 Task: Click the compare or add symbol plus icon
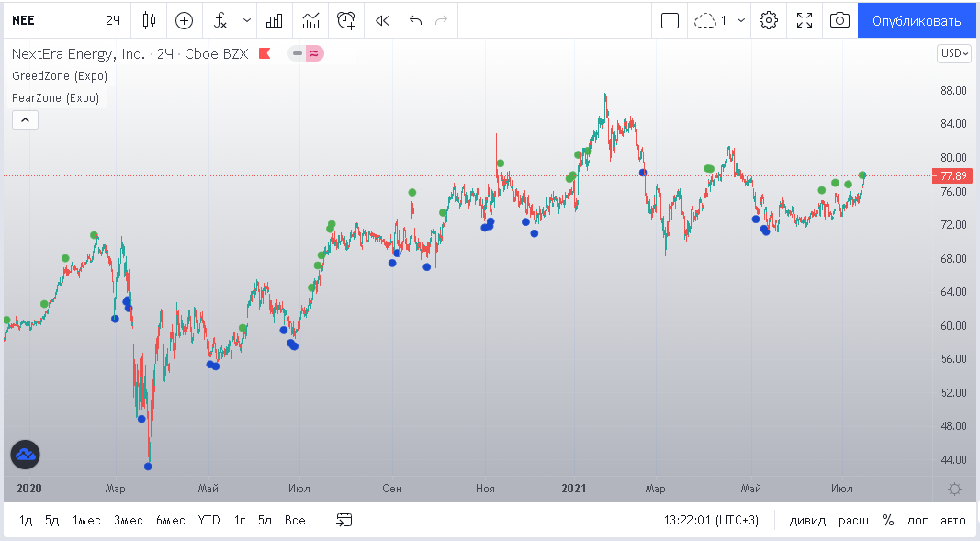[185, 20]
